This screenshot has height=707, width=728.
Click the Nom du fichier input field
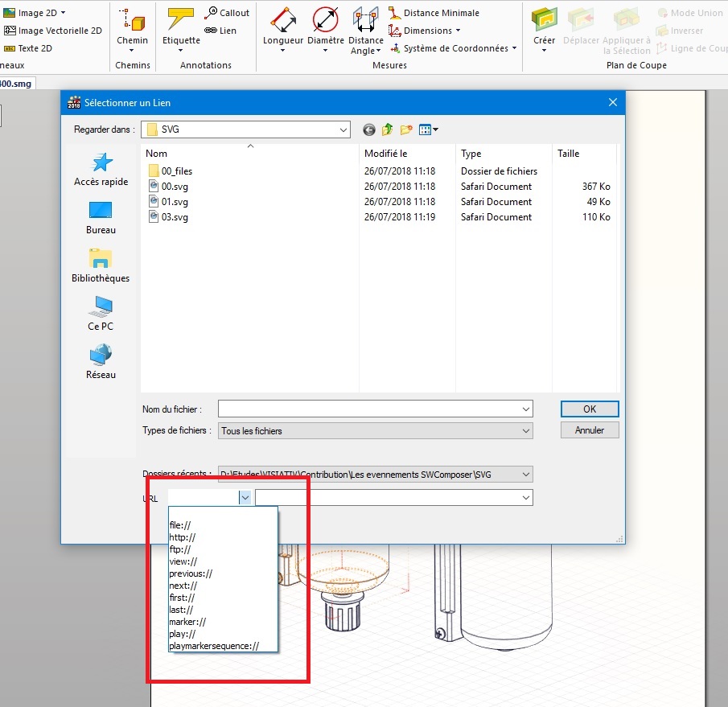(x=368, y=409)
